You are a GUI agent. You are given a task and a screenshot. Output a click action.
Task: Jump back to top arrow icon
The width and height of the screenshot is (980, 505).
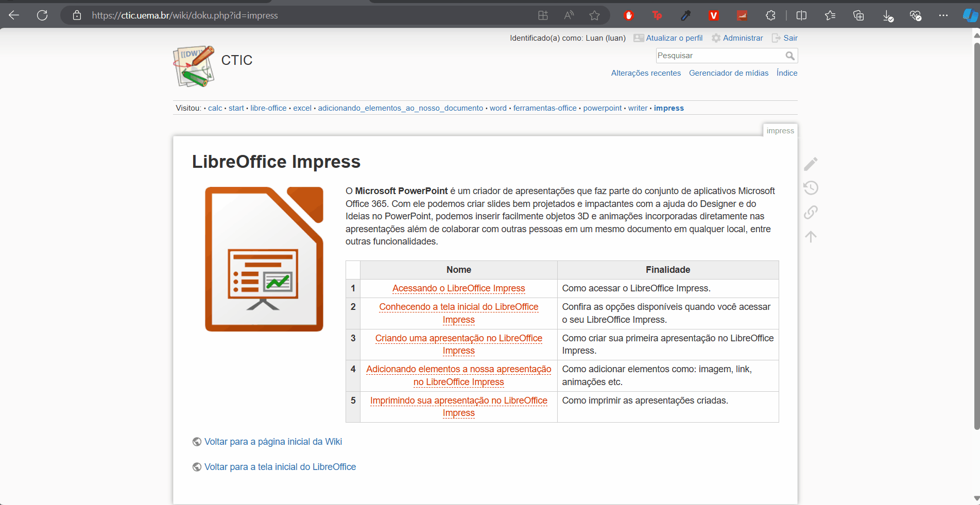click(811, 236)
